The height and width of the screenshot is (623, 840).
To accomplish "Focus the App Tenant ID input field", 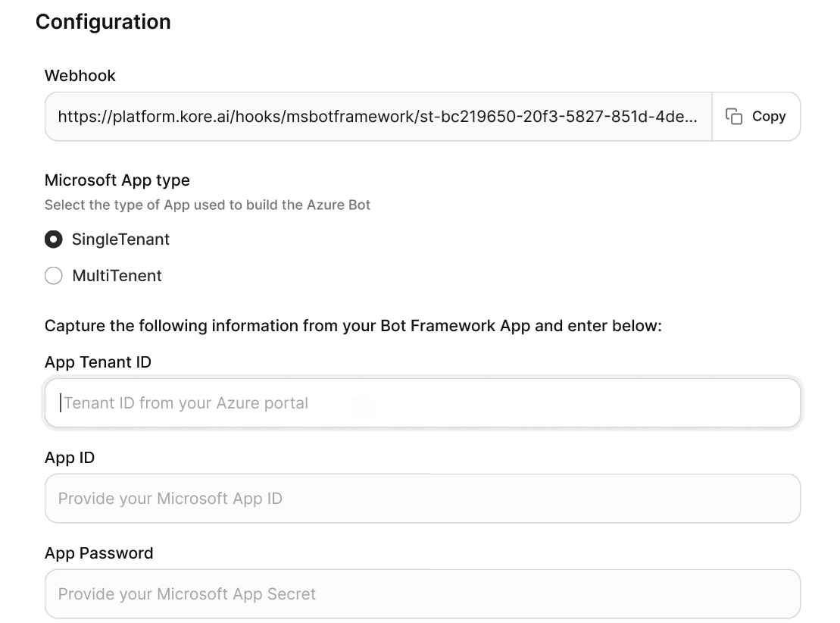I will click(x=423, y=403).
